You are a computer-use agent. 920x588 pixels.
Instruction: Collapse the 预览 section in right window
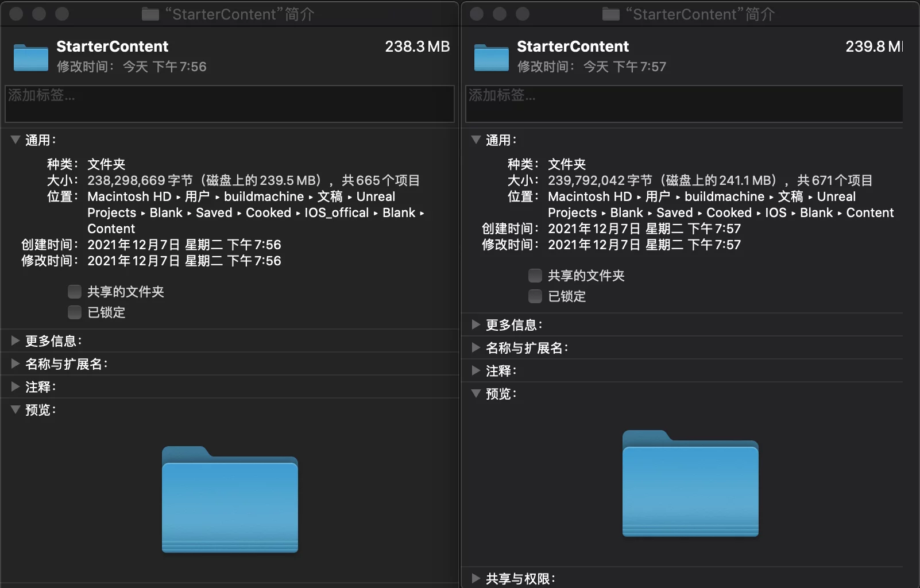pyautogui.click(x=476, y=393)
